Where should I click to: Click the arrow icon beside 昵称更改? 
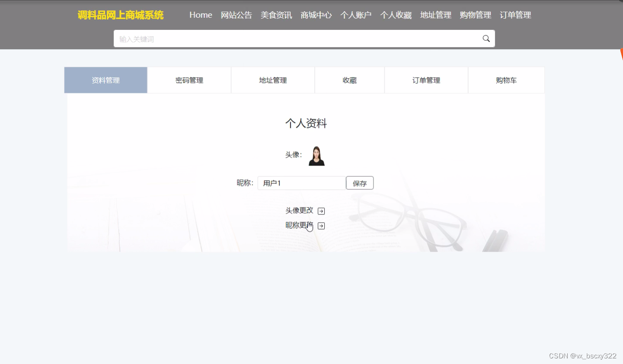pyautogui.click(x=321, y=226)
